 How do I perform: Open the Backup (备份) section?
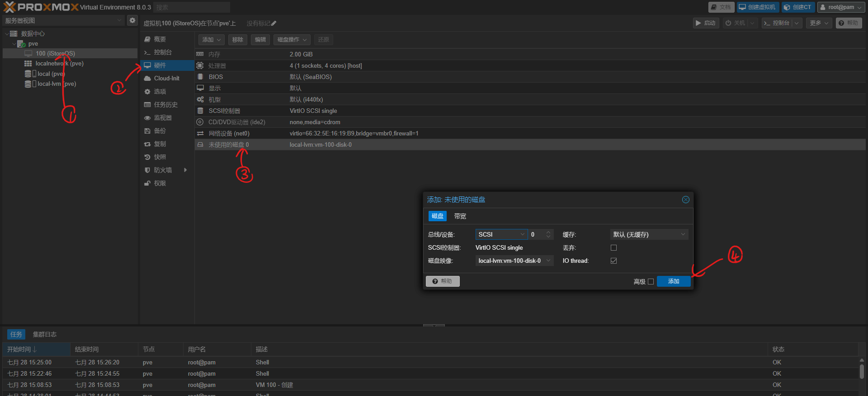[167, 130]
